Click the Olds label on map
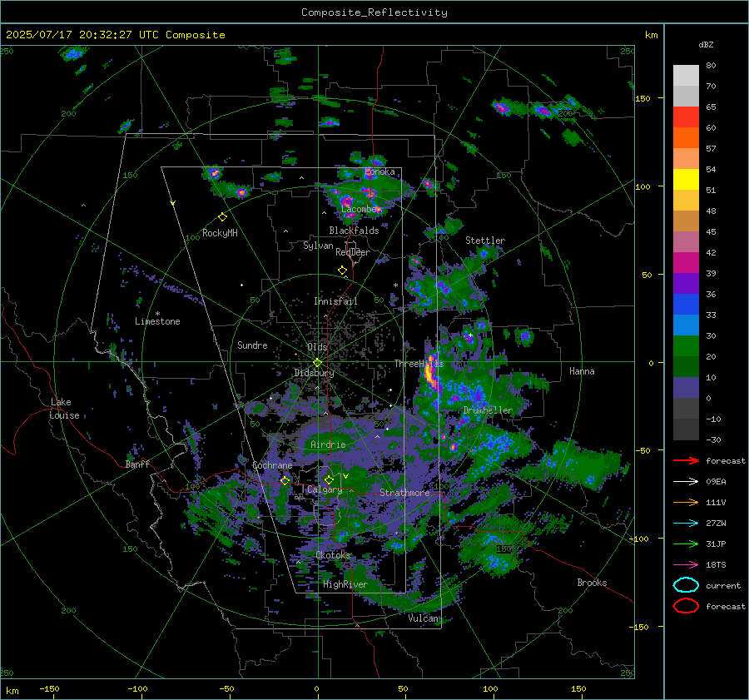749x700 pixels. (317, 347)
